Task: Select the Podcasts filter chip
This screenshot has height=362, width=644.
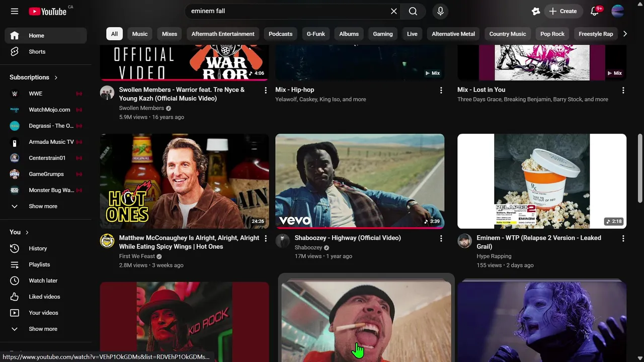Action: coord(280,34)
